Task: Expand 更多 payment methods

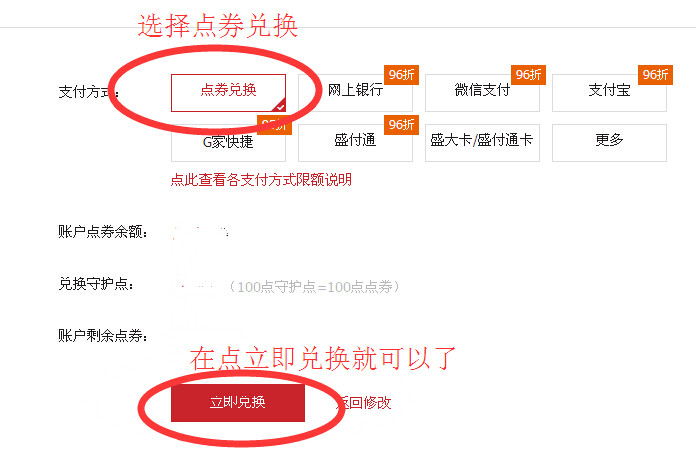Action: coord(609,143)
